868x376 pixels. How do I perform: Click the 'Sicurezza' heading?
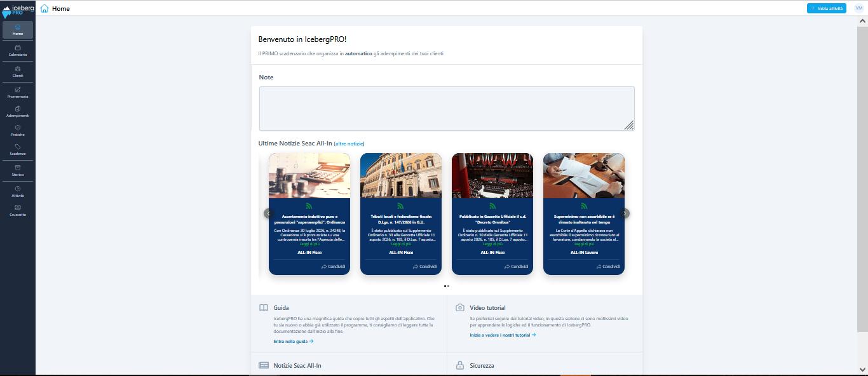tap(482, 366)
